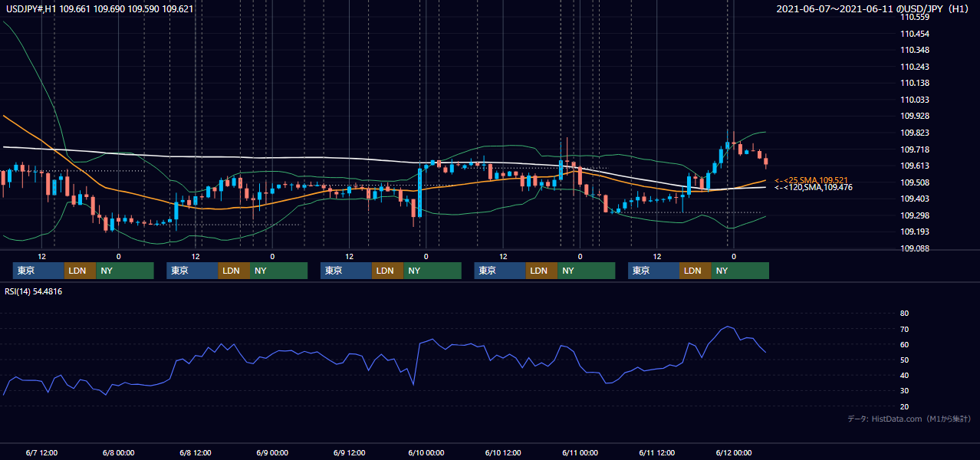Click the 110.348 price axis label
The height and width of the screenshot is (460, 980).
(914, 50)
